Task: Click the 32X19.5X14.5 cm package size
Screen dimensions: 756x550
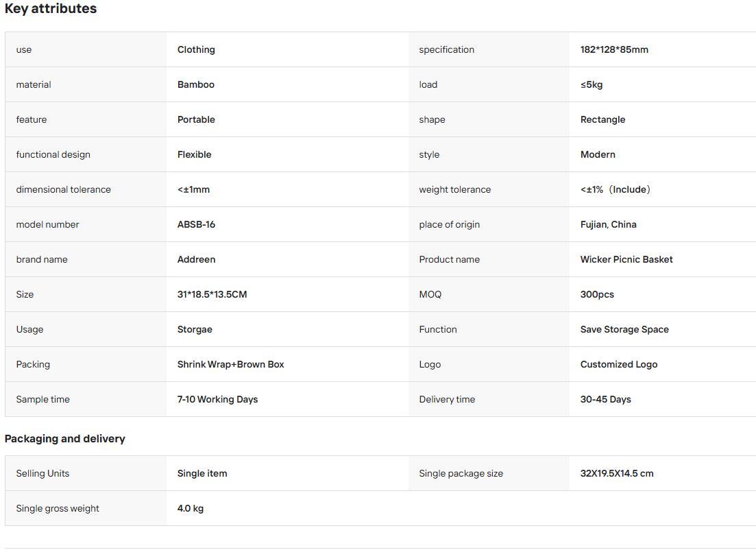Action: point(617,473)
